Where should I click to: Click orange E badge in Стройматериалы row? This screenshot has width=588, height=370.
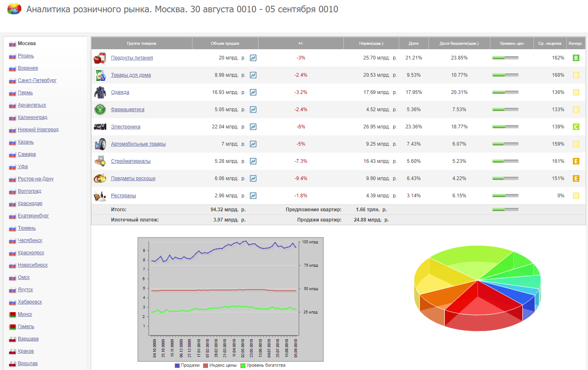[576, 161]
